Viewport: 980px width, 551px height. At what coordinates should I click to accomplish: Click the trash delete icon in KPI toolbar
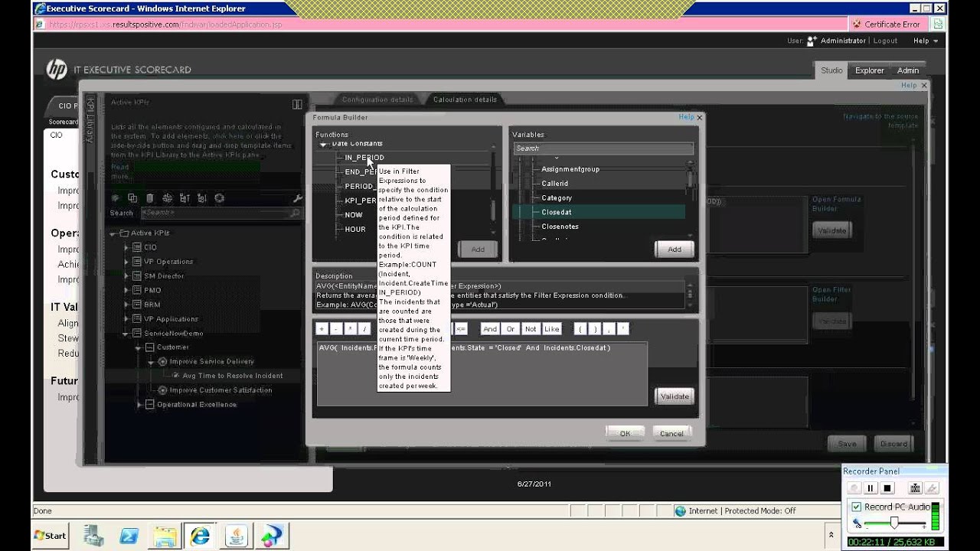150,198
